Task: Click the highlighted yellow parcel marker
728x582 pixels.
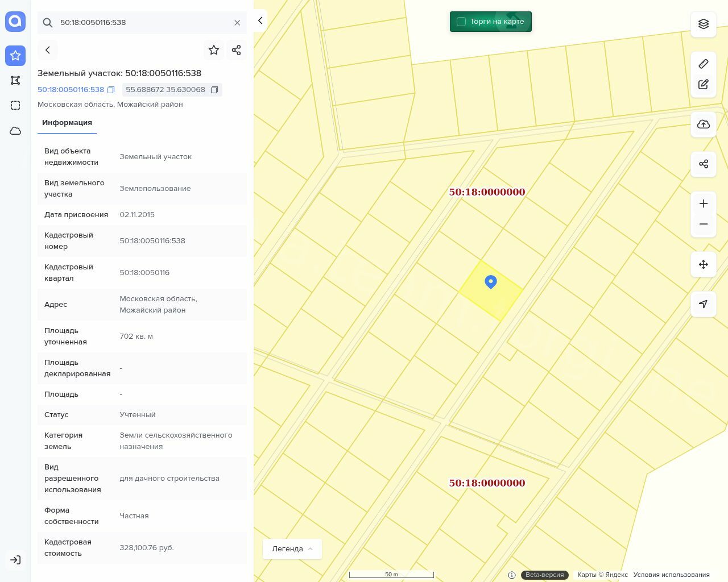Action: [x=491, y=282]
